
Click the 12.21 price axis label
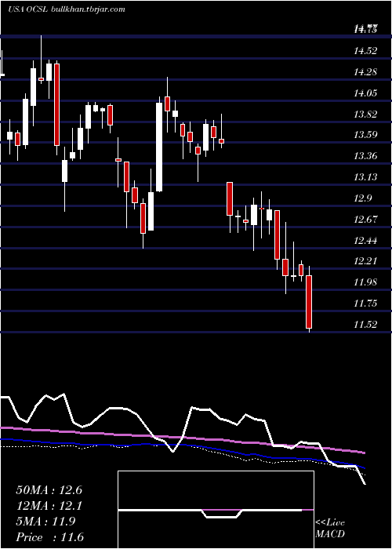(x=365, y=261)
